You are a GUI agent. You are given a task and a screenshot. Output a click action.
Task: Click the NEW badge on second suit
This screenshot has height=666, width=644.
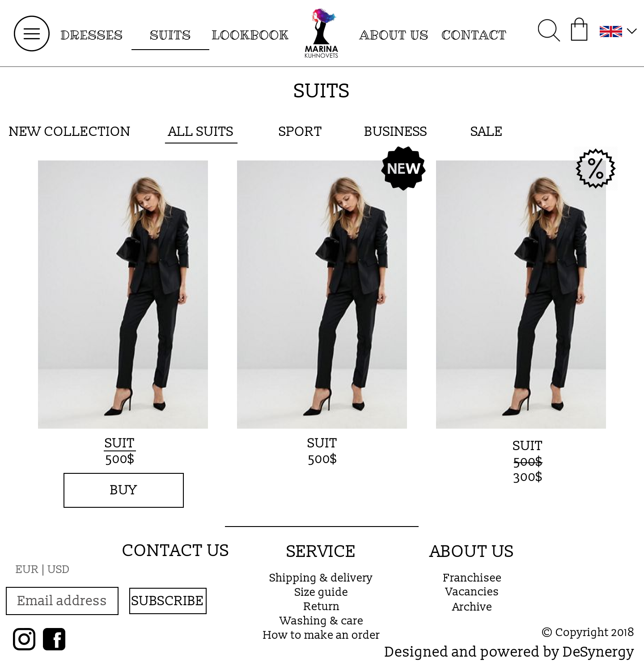tap(403, 169)
